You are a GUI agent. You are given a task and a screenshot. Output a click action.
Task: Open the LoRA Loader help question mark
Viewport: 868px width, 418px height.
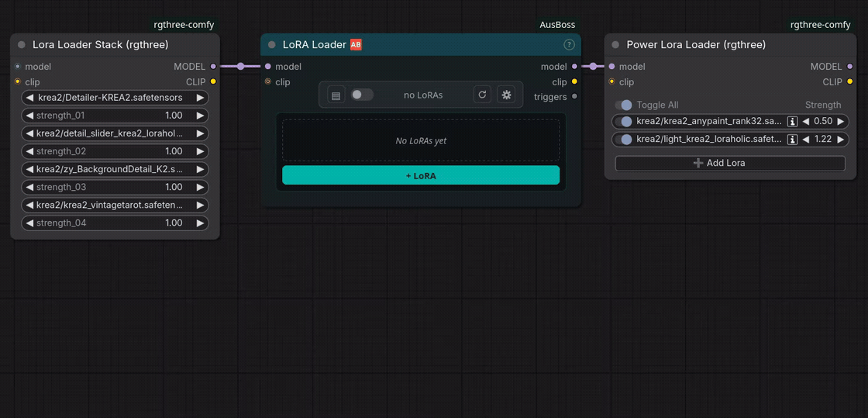(x=569, y=44)
